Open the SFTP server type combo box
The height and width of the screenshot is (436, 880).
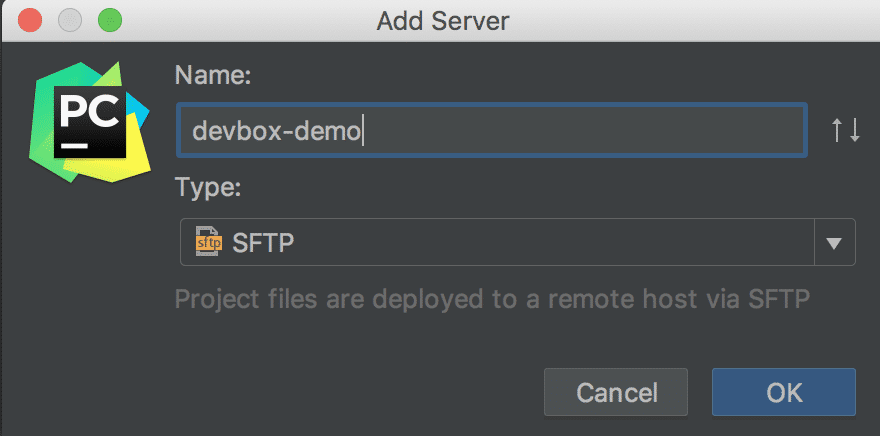pos(500,242)
